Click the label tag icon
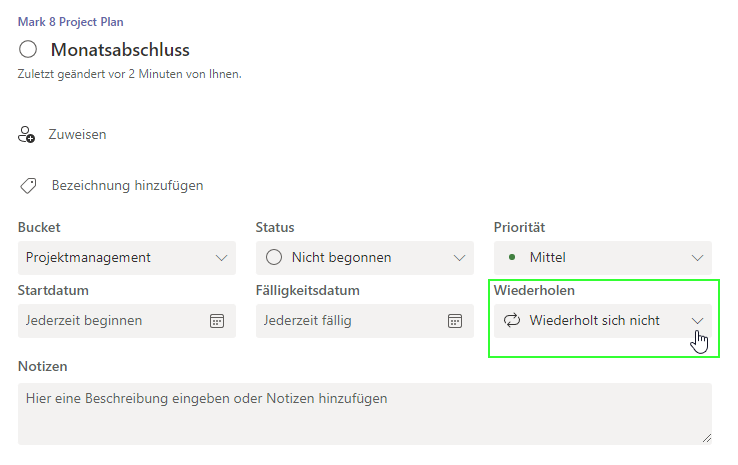738x465 pixels. tap(28, 185)
